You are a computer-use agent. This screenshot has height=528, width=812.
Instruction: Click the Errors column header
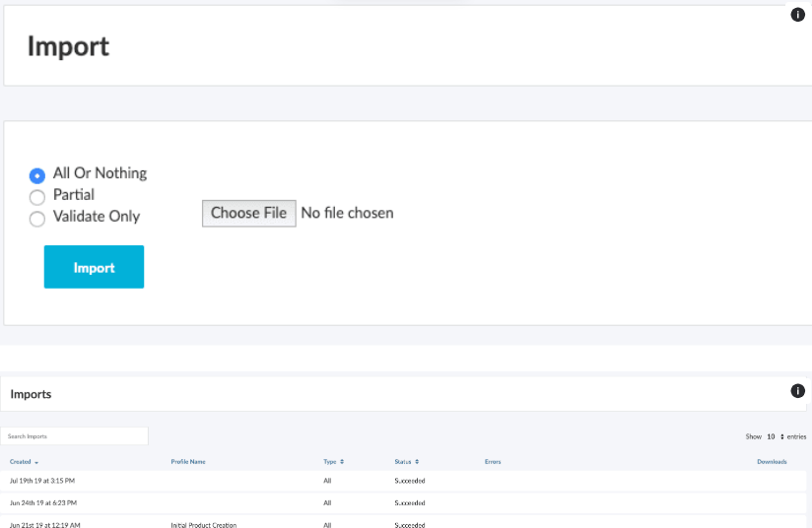click(x=494, y=461)
